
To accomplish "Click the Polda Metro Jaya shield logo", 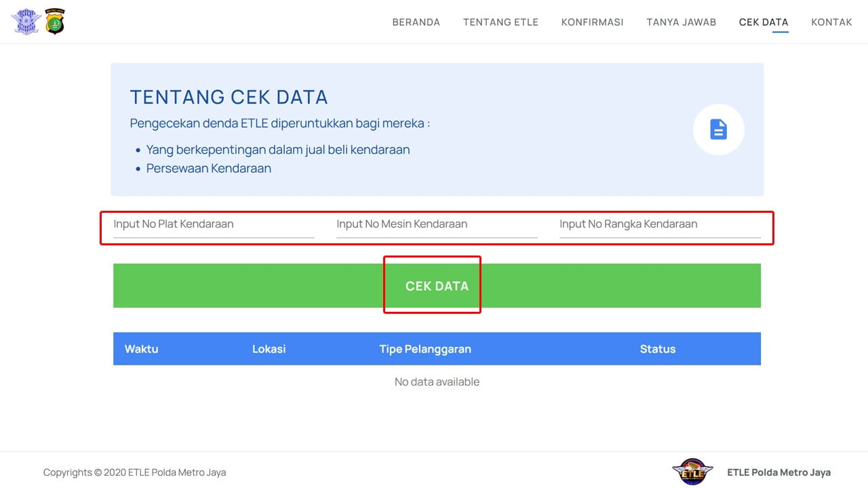I will [x=55, y=22].
